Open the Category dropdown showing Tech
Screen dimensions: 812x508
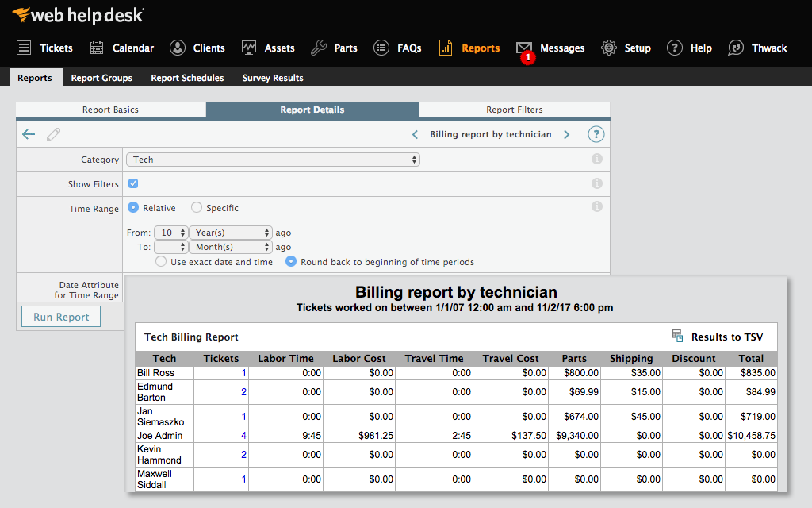pyautogui.click(x=273, y=159)
